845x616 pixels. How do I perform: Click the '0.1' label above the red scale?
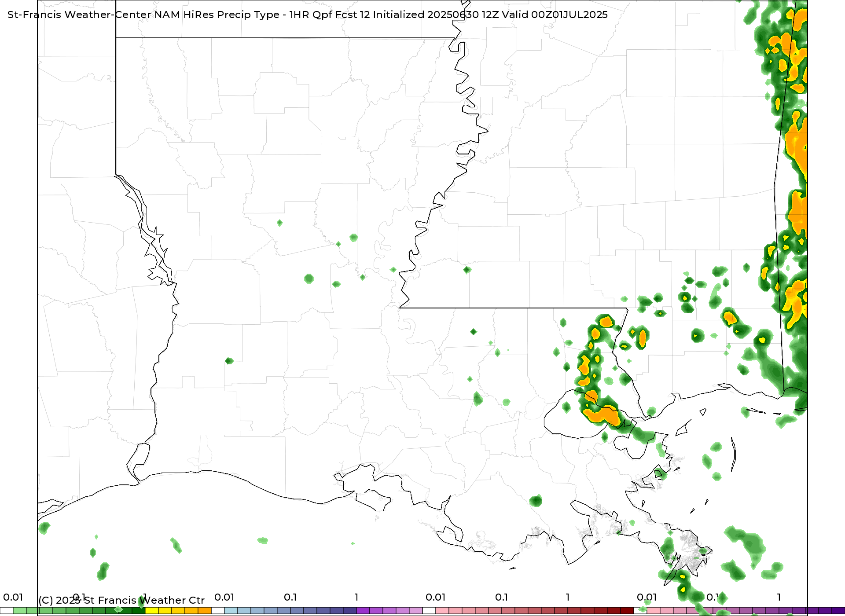click(x=502, y=597)
